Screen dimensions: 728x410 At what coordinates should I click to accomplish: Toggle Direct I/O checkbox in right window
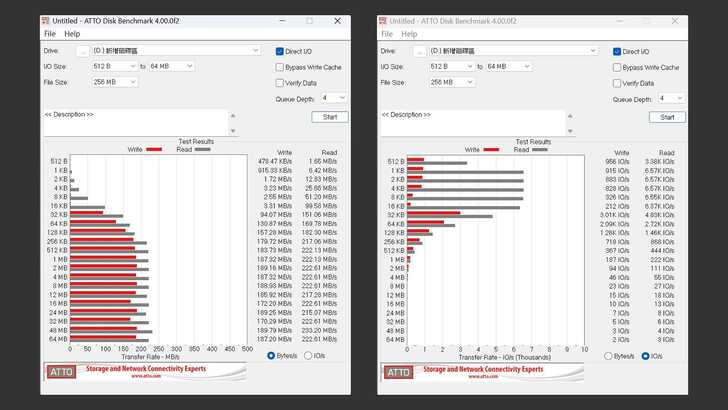click(617, 52)
